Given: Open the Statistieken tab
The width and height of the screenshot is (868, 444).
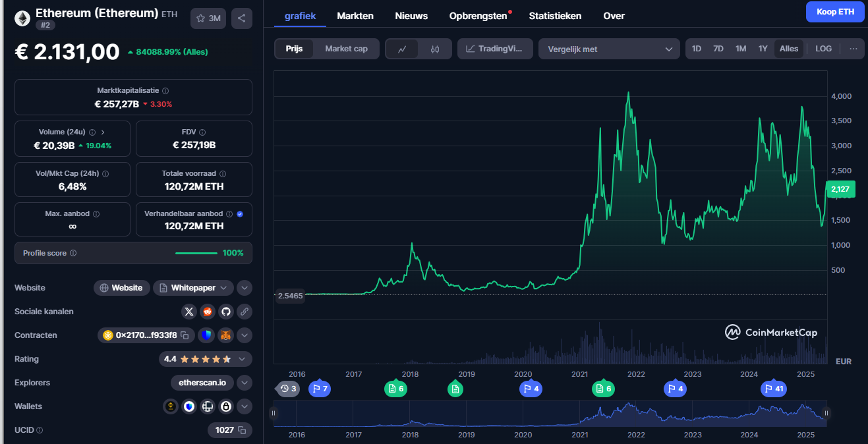Looking at the screenshot, I should (556, 16).
